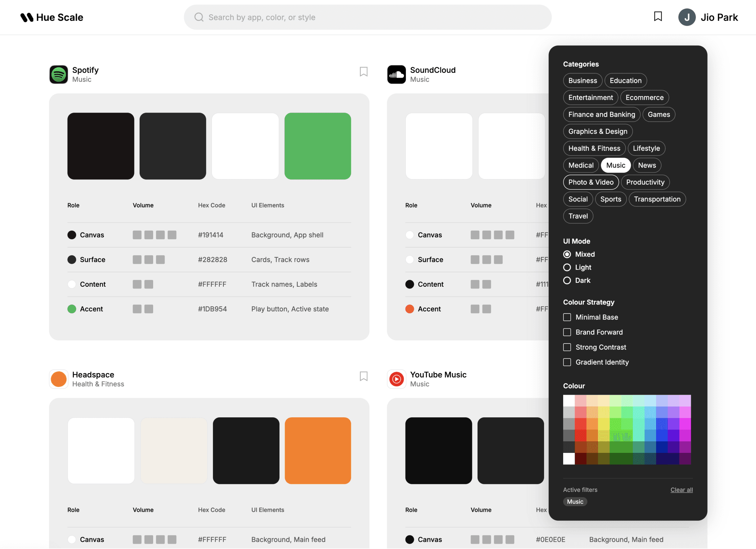
Task: Choose the Finance and Banking category
Action: pos(601,114)
